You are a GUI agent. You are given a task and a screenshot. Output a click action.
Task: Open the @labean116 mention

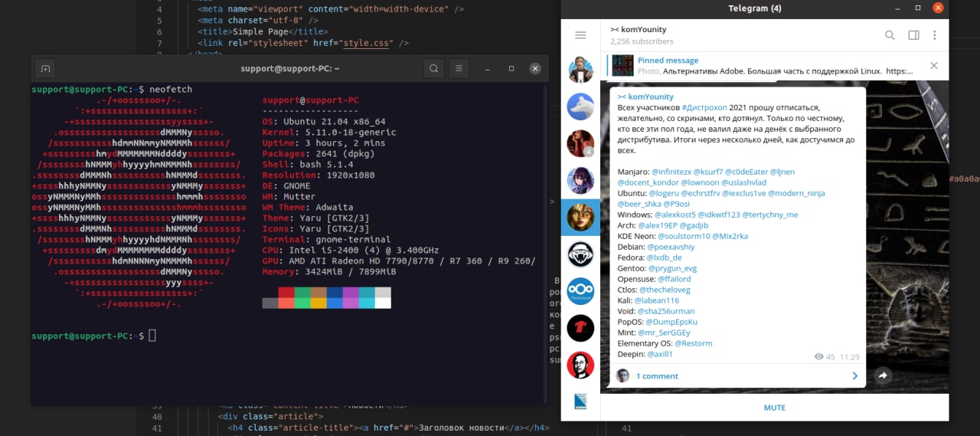pyautogui.click(x=657, y=300)
